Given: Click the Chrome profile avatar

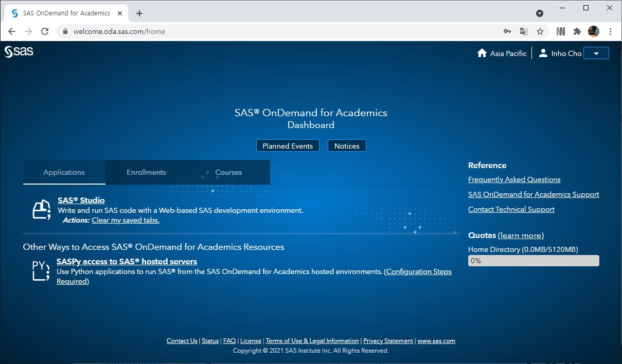Looking at the screenshot, I should click(x=594, y=31).
